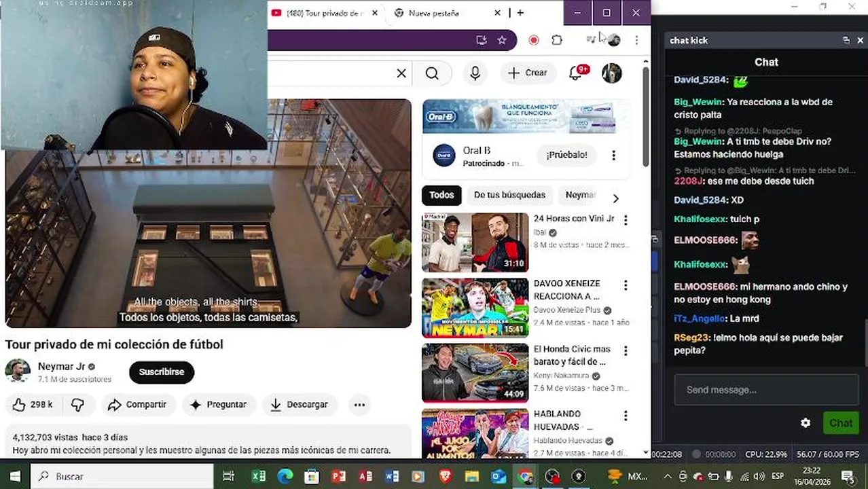
Task: Open the Chrome three-dot menu
Action: 636,40
